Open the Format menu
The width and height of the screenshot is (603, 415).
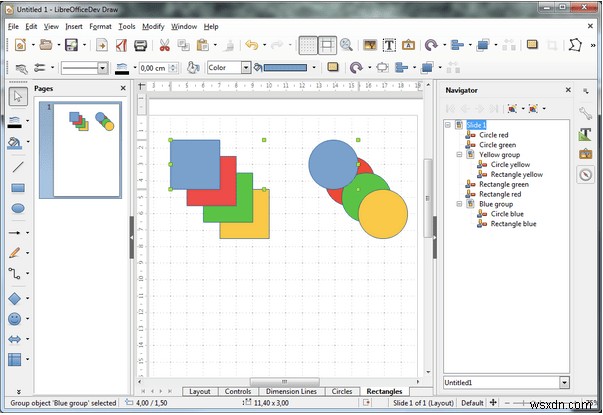click(100, 27)
